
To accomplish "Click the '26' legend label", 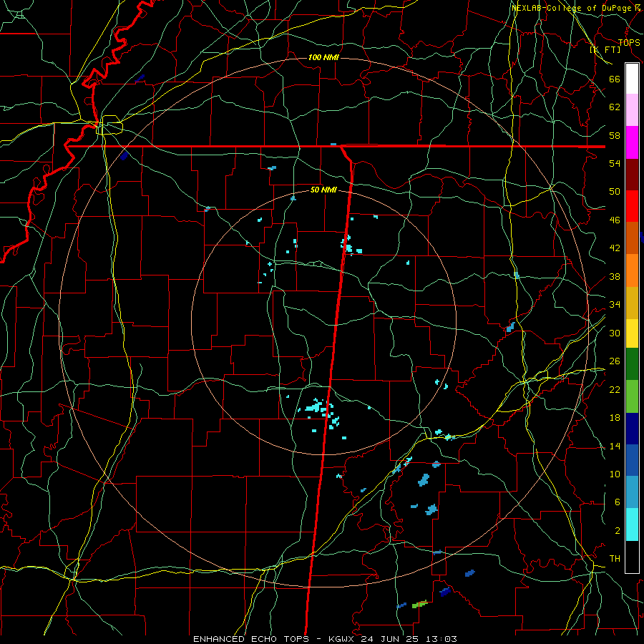I will coord(615,361).
